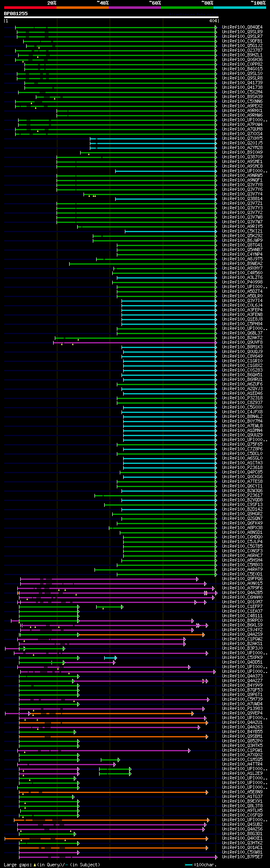The height and width of the screenshot is (868, 270).
Task: Click the UniRef100_Q4A2Z7 label
Action: 242,681
